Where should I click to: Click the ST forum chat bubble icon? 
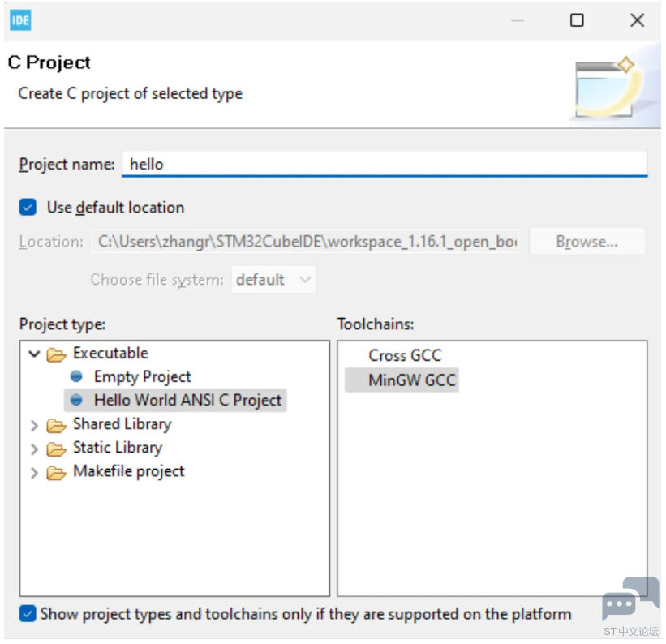(630, 600)
